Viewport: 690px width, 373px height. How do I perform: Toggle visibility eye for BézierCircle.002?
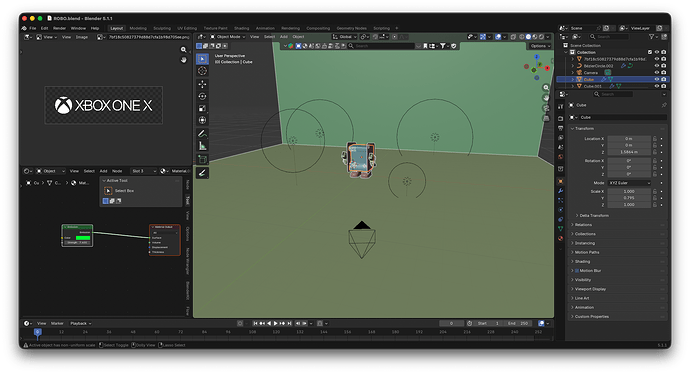pyautogui.click(x=657, y=66)
